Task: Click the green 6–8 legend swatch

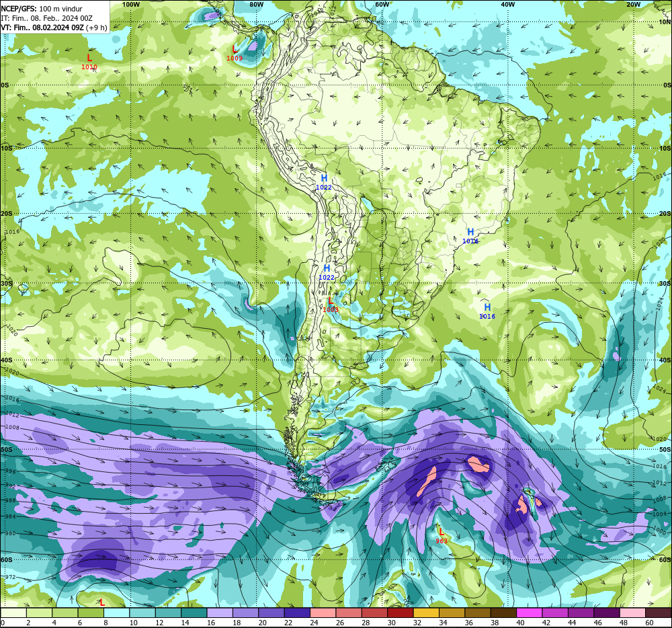Action: click(x=91, y=613)
